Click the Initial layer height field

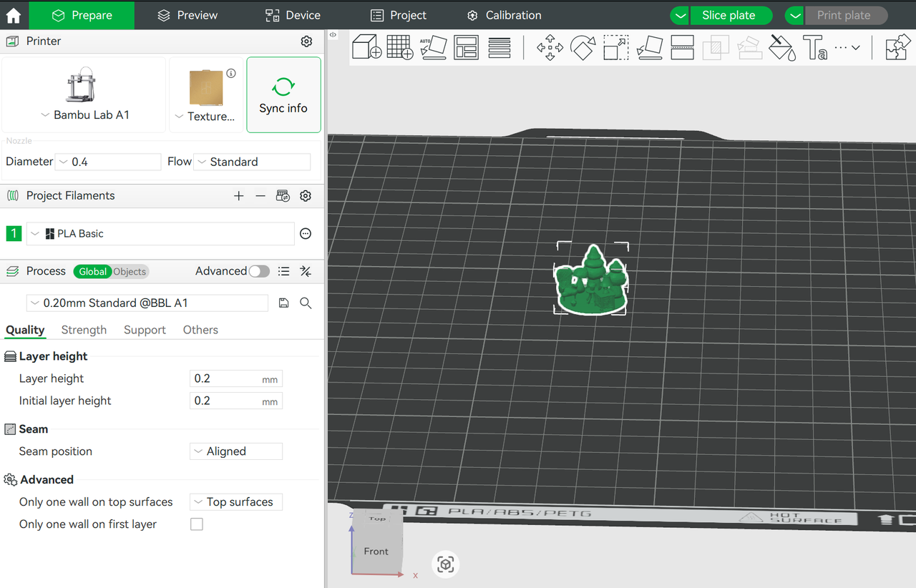236,401
